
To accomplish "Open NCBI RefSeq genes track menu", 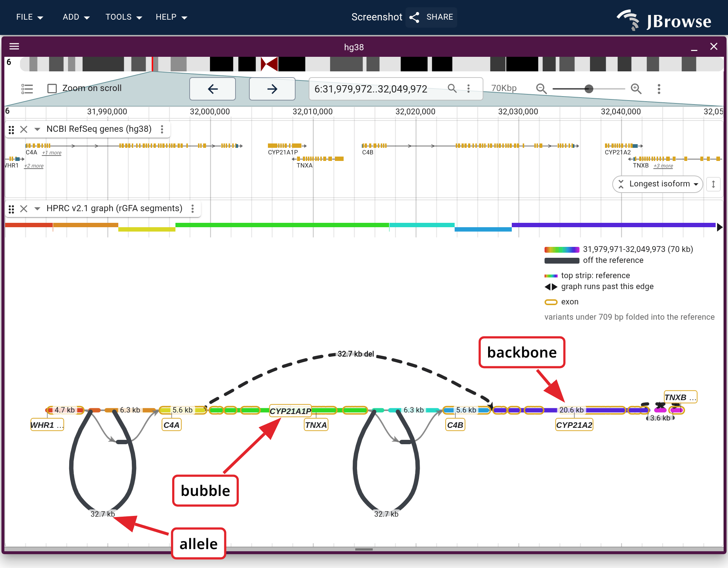I will (x=162, y=129).
